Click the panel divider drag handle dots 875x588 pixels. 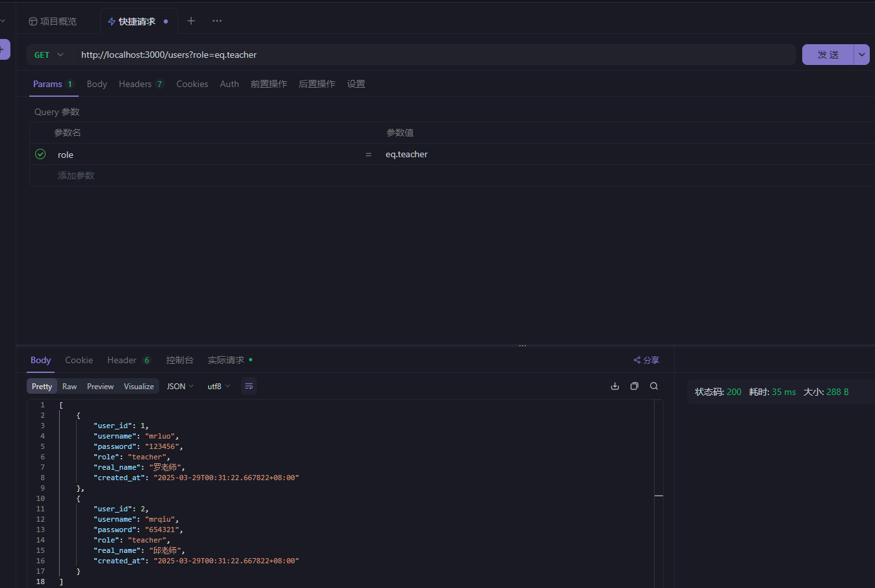(522, 346)
